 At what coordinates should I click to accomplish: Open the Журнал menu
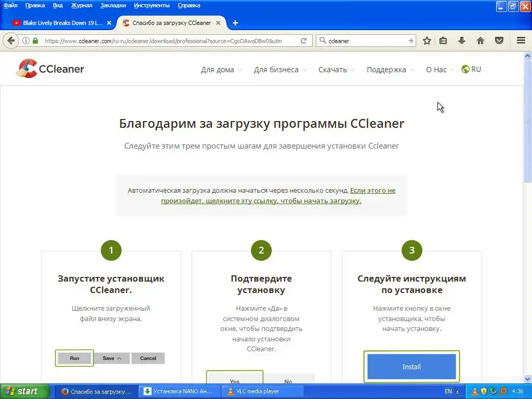pyautogui.click(x=82, y=5)
